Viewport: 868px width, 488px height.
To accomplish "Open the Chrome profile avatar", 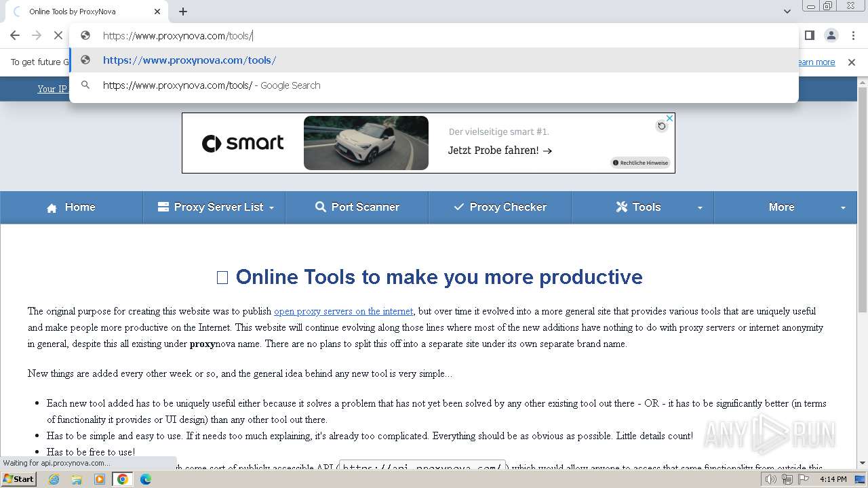I will 831,35.
